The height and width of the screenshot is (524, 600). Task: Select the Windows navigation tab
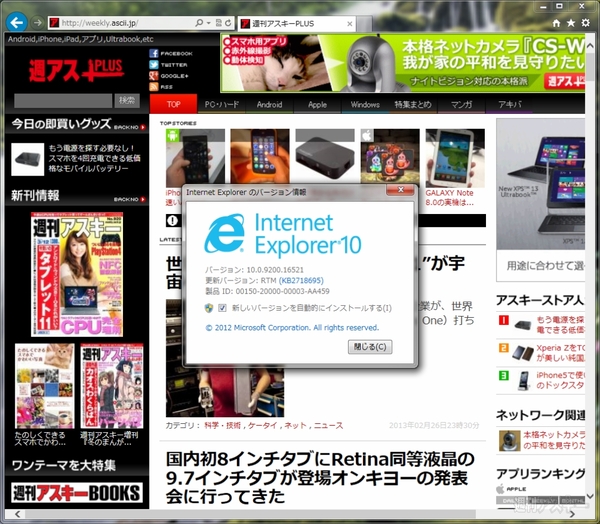pyautogui.click(x=365, y=104)
